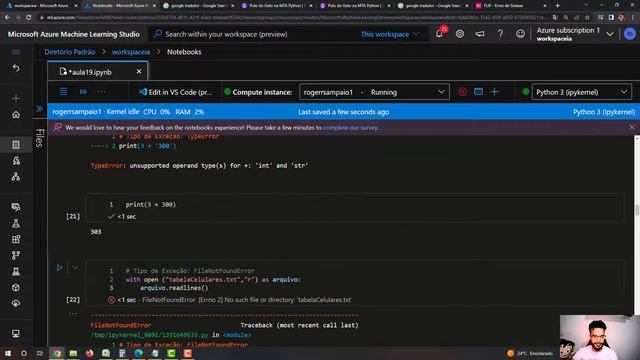Expand the Files panel chevron

(x=39, y=109)
